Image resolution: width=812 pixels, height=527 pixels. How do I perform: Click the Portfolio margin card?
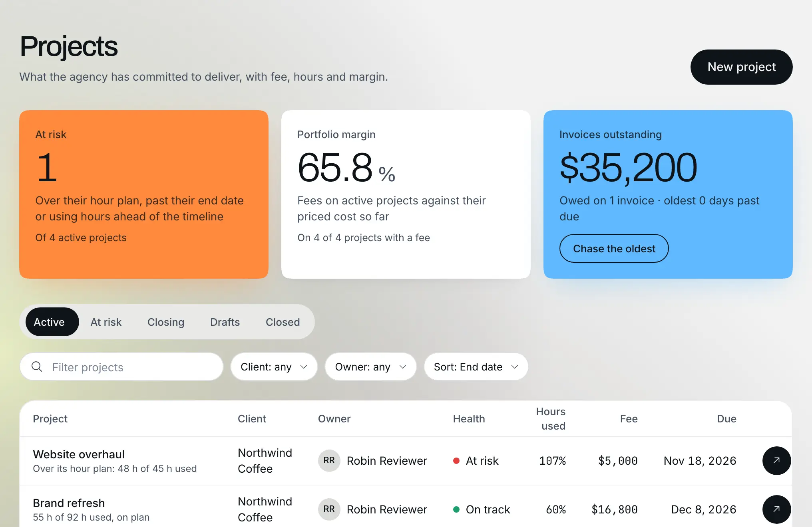(x=406, y=194)
